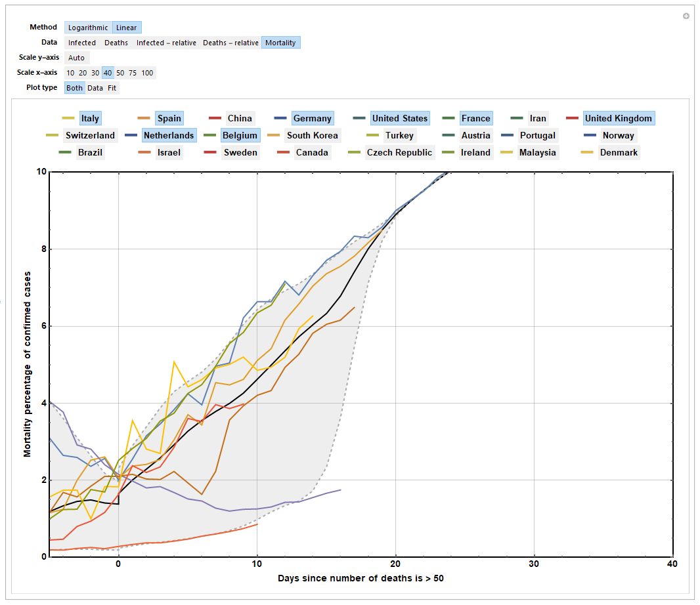Toggle Italy in the plot
The image size is (700, 605).
click(x=90, y=119)
